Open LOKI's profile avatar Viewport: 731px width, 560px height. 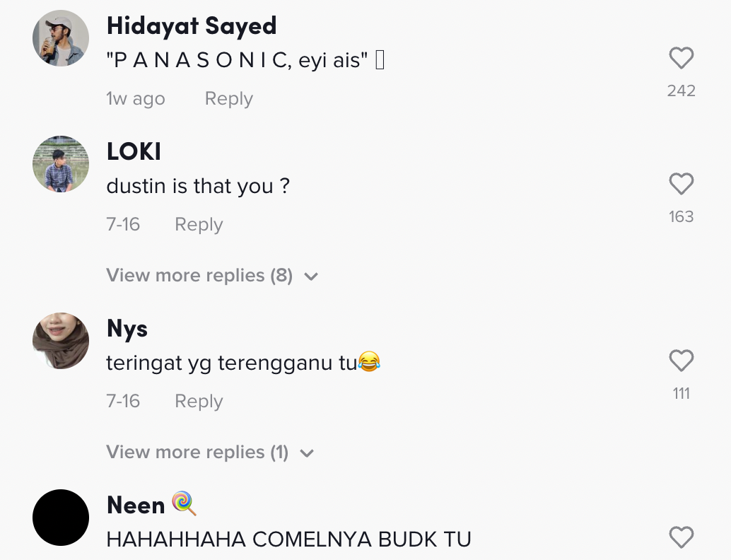pos(61,163)
